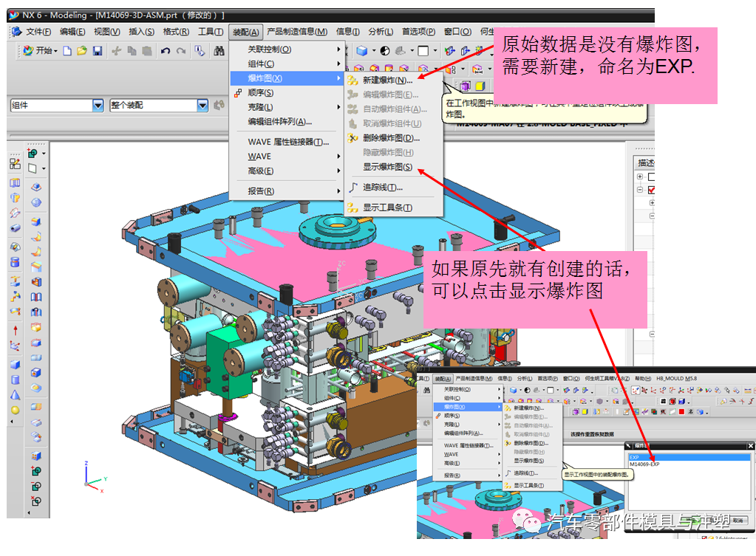Expand the 关联控制(O) submenu
756x556 pixels.
287,49
